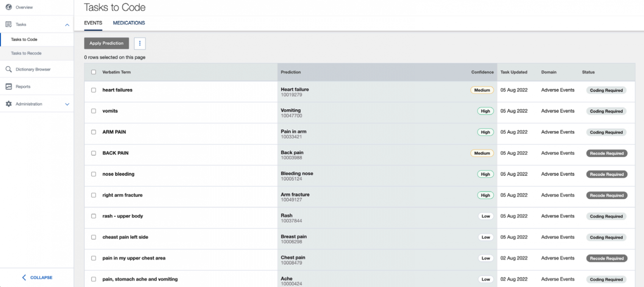The width and height of the screenshot is (644, 287).
Task: Switch to the Medications tab
Action: [x=129, y=23]
